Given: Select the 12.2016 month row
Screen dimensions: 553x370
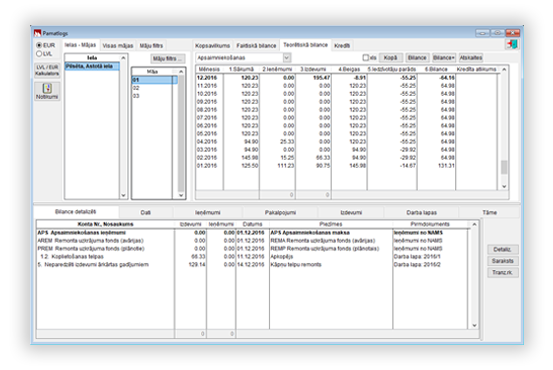Looking at the screenshot, I should tap(347, 78).
